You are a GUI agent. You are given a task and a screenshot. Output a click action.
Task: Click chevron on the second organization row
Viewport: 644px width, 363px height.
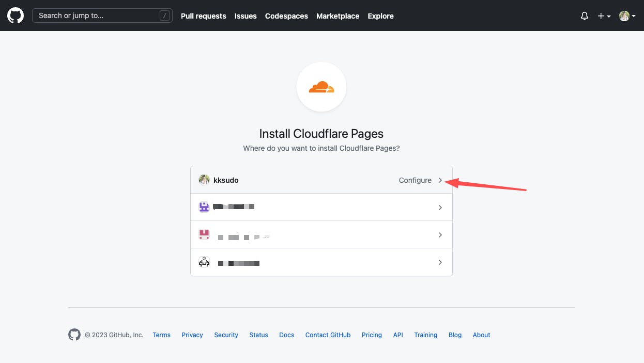[x=440, y=235]
